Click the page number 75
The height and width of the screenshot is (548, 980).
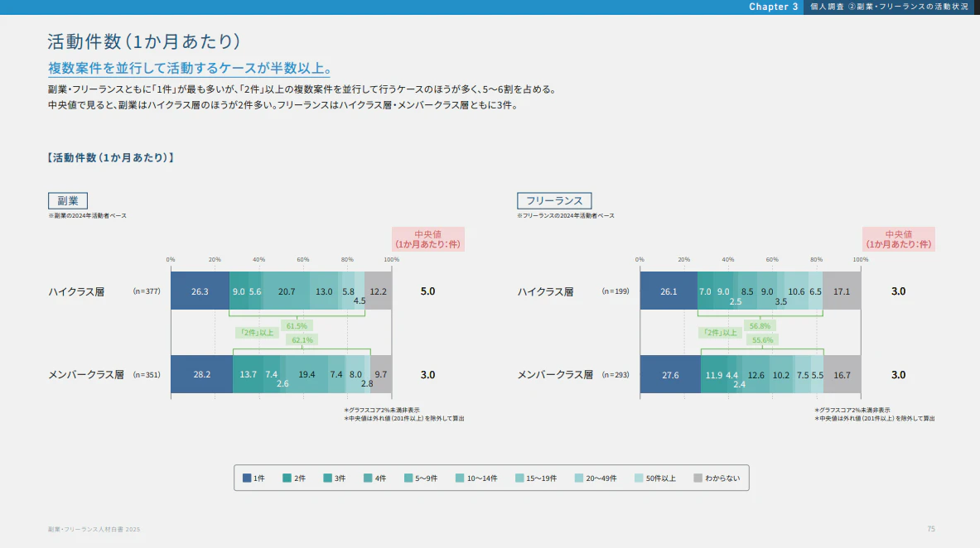point(931,529)
